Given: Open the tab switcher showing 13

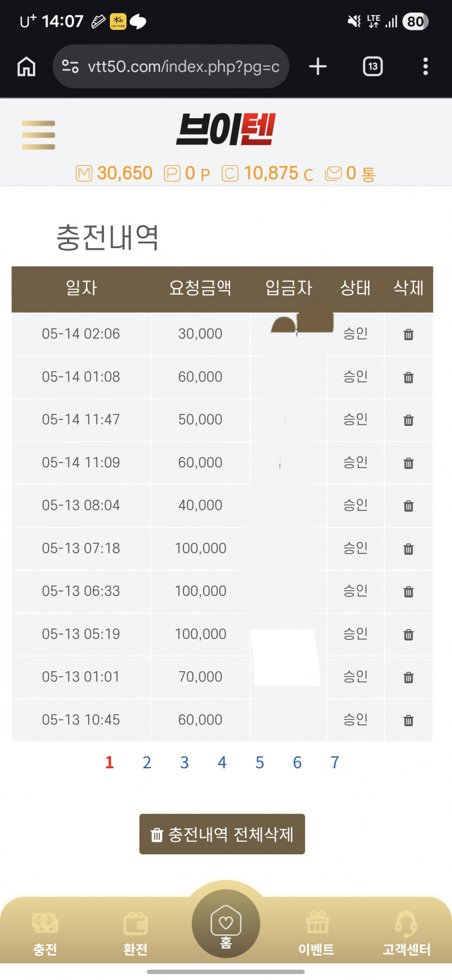Looking at the screenshot, I should [x=372, y=67].
